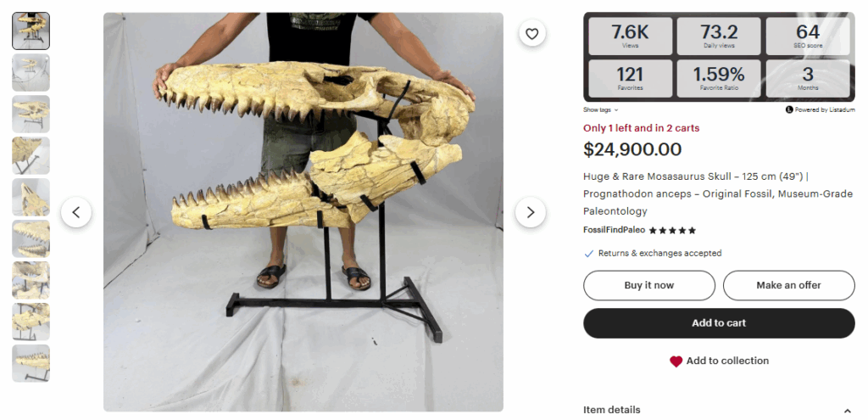This screenshot has width=868, height=420.
Task: Click the 7.6K Views stat tile
Action: (x=630, y=36)
